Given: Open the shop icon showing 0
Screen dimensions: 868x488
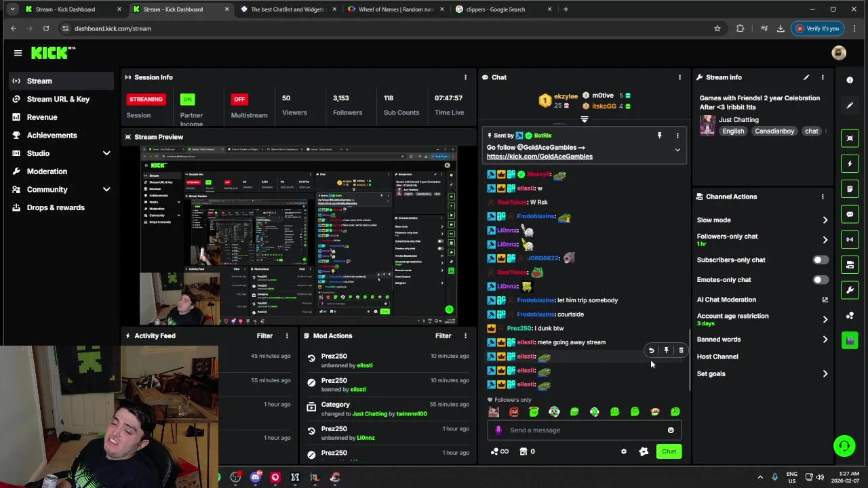Looking at the screenshot, I should (x=527, y=451).
